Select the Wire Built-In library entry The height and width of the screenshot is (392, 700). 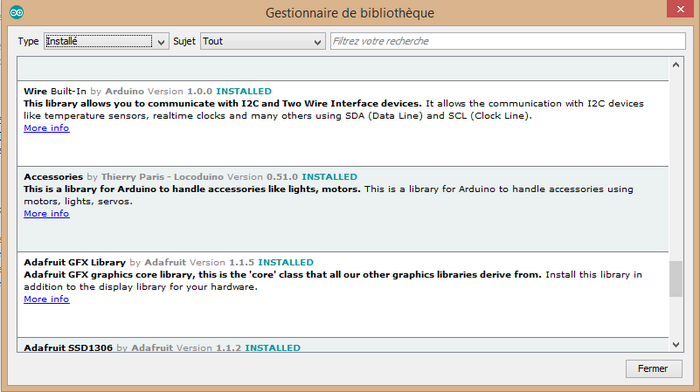[x=343, y=123]
